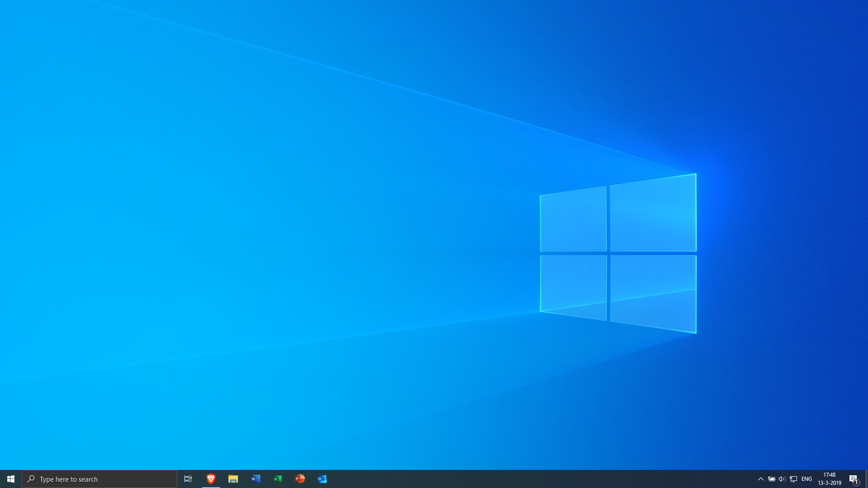Open the network status icon
The image size is (868, 488).
click(793, 479)
